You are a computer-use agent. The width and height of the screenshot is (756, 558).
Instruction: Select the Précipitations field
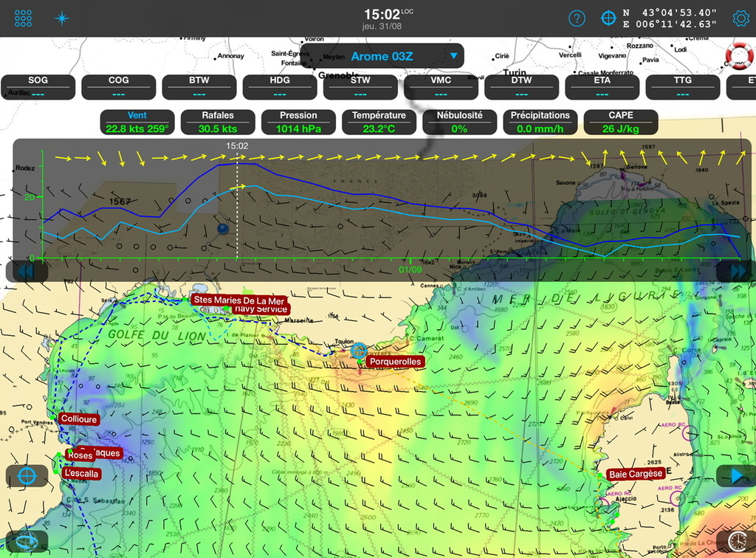(540, 123)
